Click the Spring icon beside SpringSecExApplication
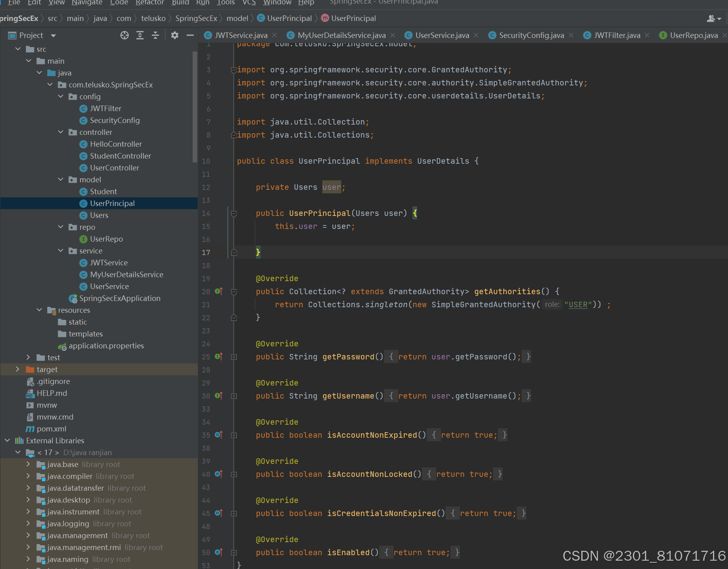The image size is (728, 569). 73,298
